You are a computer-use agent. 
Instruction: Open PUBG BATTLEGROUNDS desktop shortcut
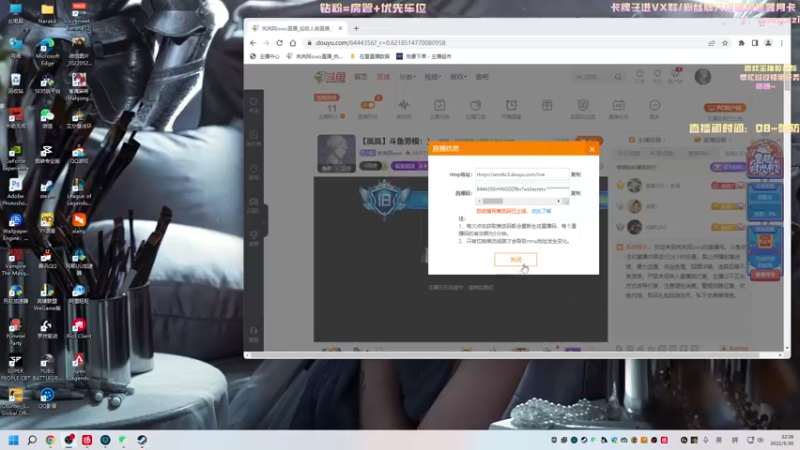[x=47, y=367]
